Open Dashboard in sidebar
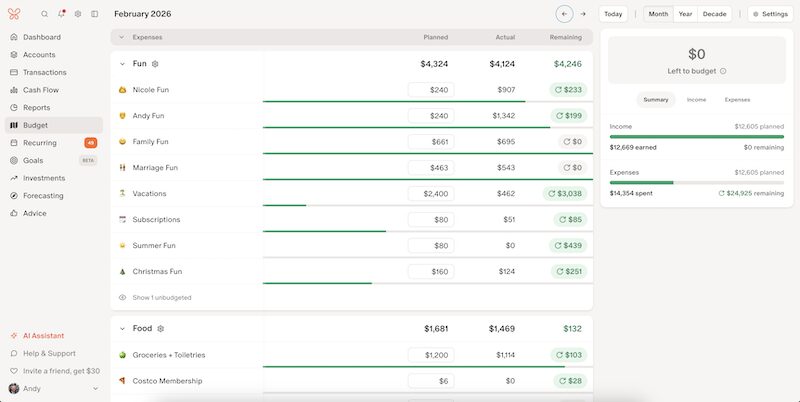 point(54,37)
